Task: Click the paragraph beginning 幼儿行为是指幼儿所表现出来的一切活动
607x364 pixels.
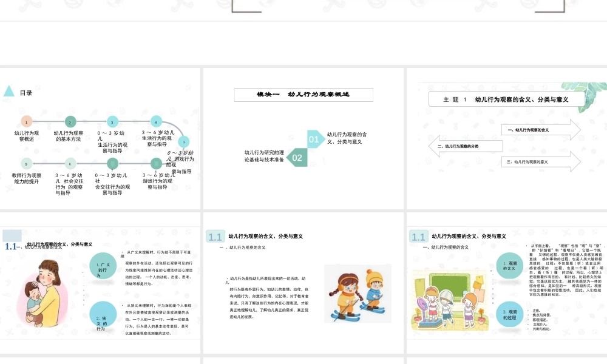Action: point(267,297)
